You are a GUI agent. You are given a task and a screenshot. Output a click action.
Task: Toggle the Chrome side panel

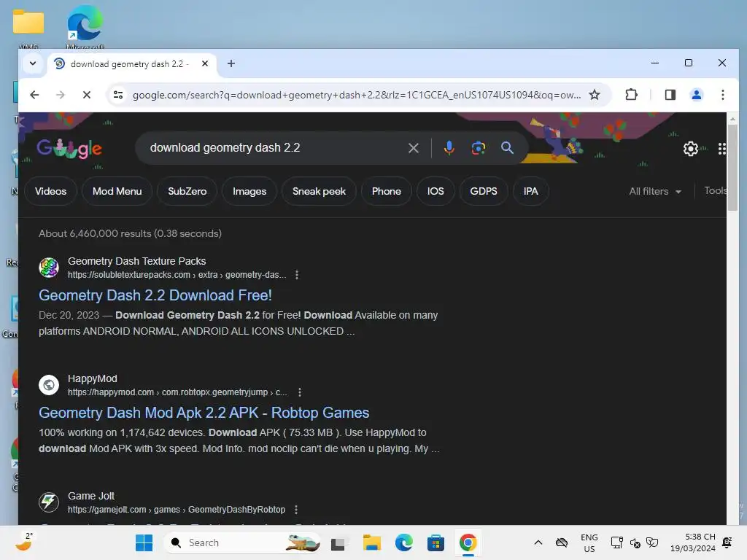point(670,95)
